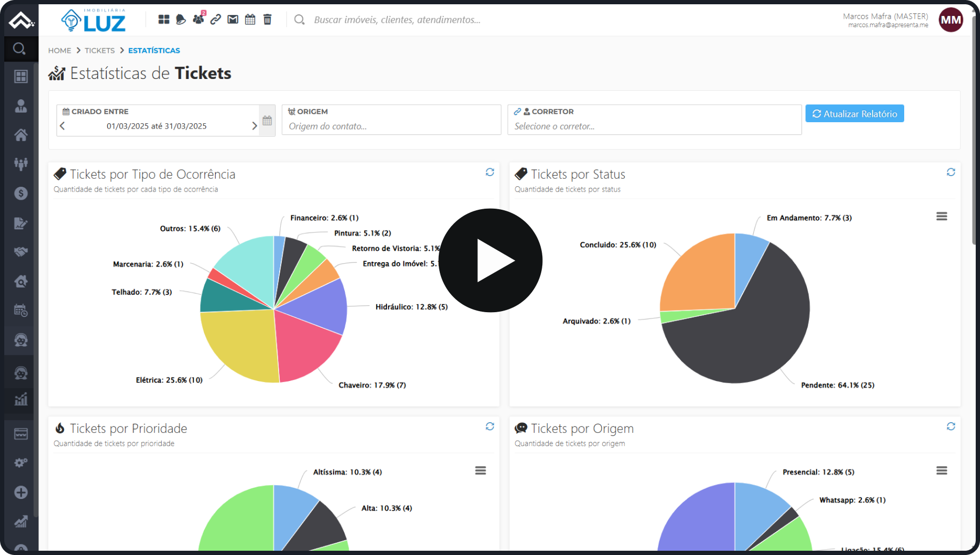The image size is (980, 555).
Task: Open Tickets por Prioridade chart hamburger menu
Action: pyautogui.click(x=480, y=471)
